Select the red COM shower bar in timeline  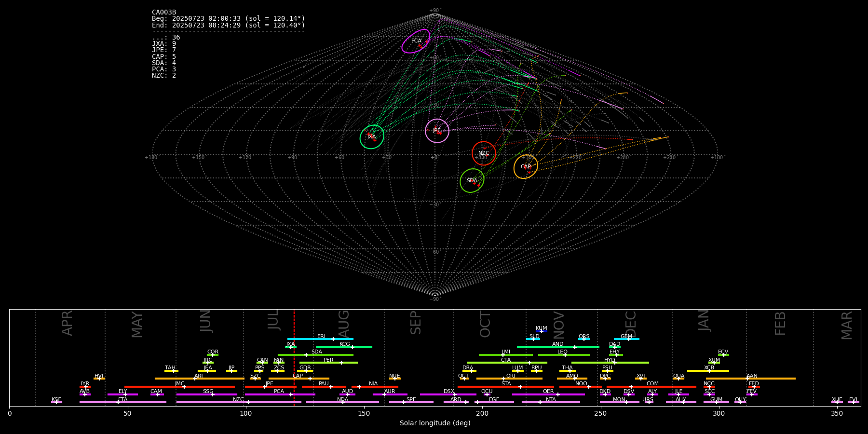point(651,386)
